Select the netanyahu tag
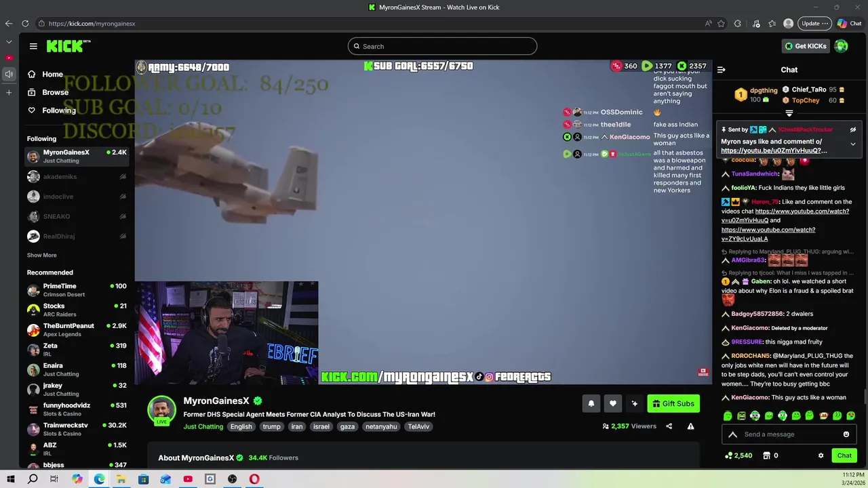 point(381,426)
